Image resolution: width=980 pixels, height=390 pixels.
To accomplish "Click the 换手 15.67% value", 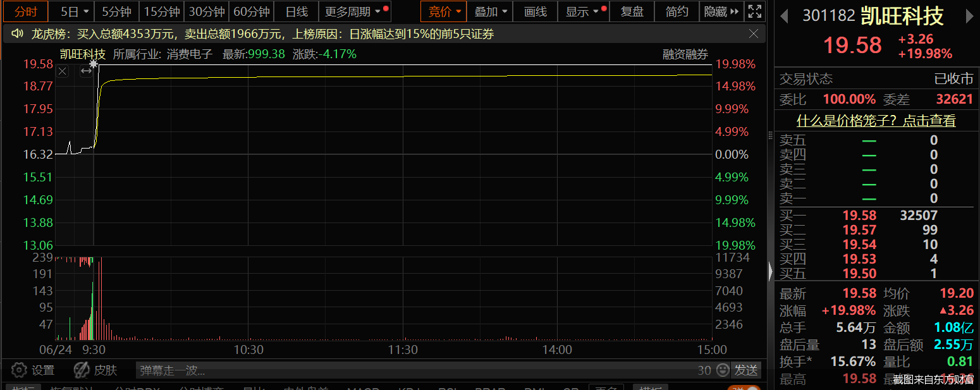I will [853, 362].
